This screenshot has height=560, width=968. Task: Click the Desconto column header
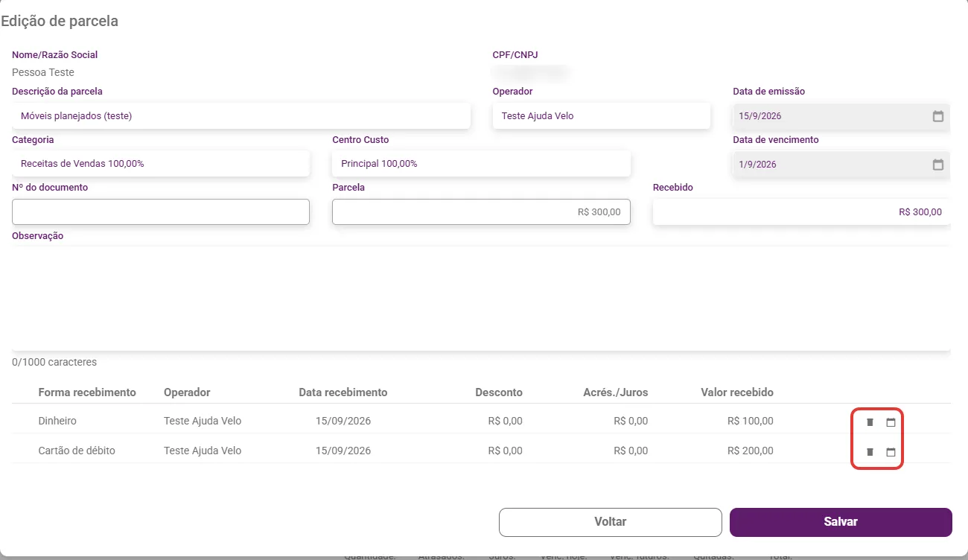[499, 392]
